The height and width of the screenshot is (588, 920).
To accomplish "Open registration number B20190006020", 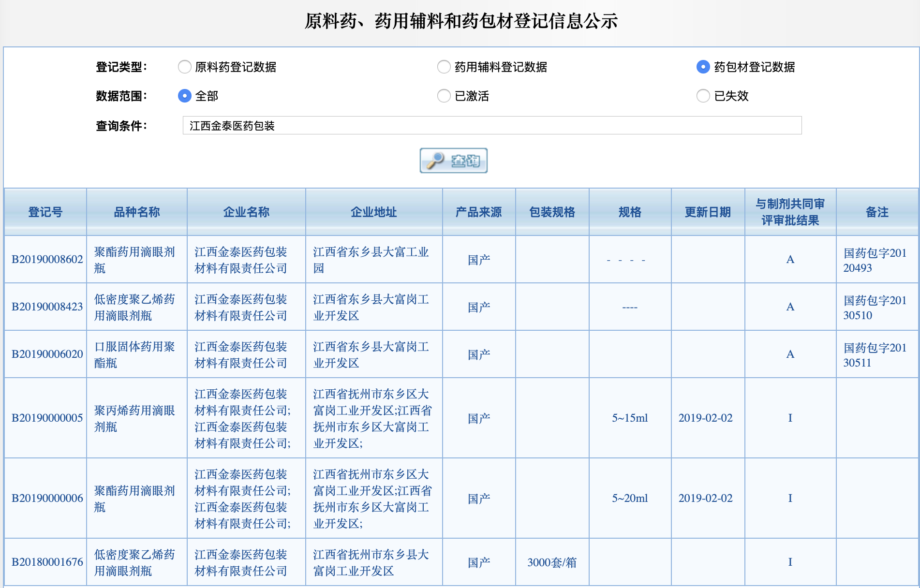I will coord(47,354).
